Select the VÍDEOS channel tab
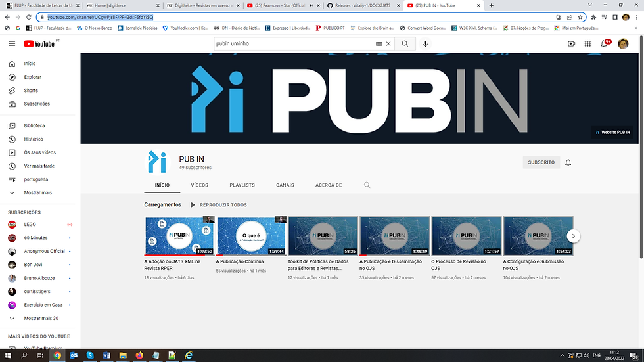644x362 pixels. coord(199,185)
